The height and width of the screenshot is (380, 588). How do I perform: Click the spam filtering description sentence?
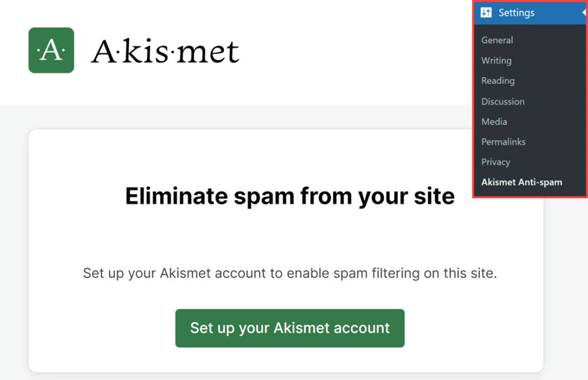coord(289,273)
